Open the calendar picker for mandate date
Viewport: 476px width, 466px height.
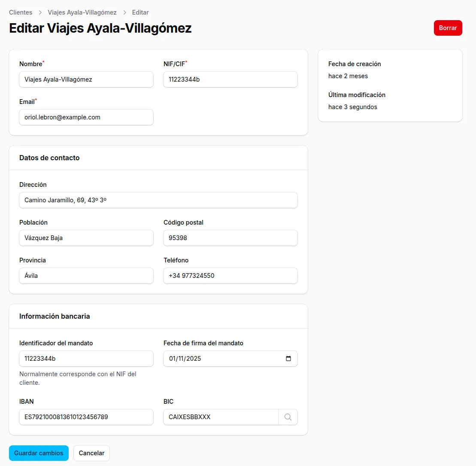(x=288, y=359)
